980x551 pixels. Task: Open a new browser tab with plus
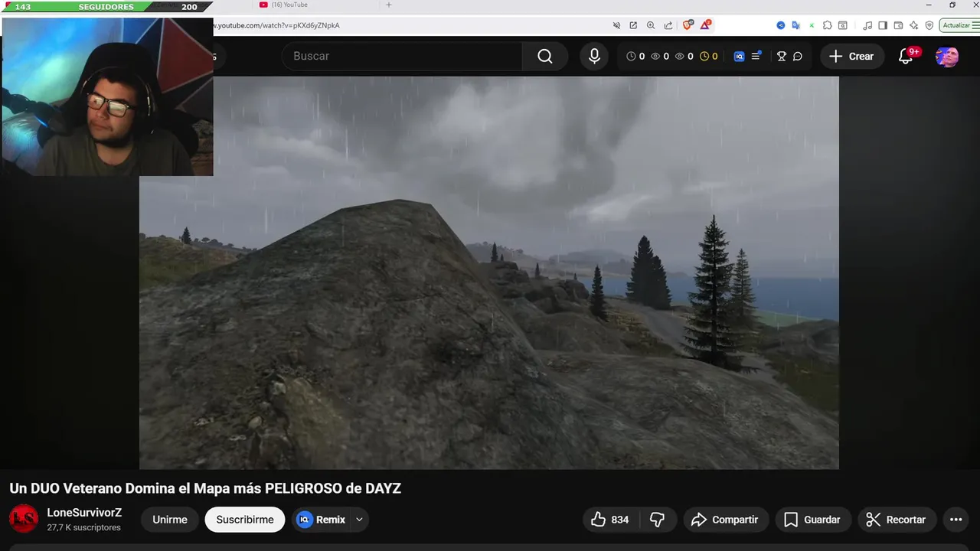[x=388, y=5]
